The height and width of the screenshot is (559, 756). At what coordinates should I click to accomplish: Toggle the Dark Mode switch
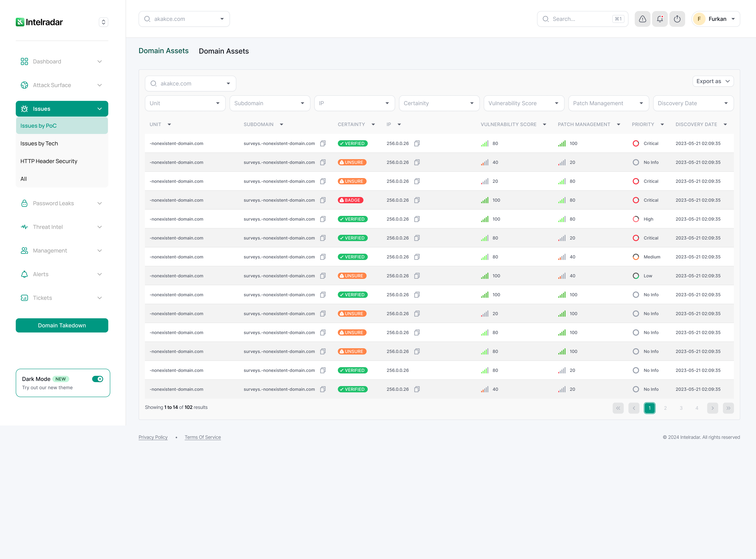click(x=97, y=379)
